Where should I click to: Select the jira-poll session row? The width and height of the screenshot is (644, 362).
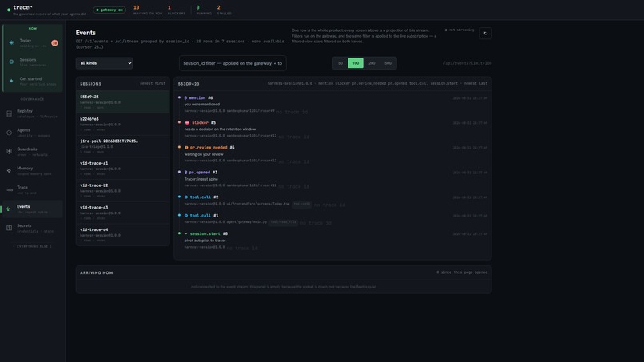[123, 146]
